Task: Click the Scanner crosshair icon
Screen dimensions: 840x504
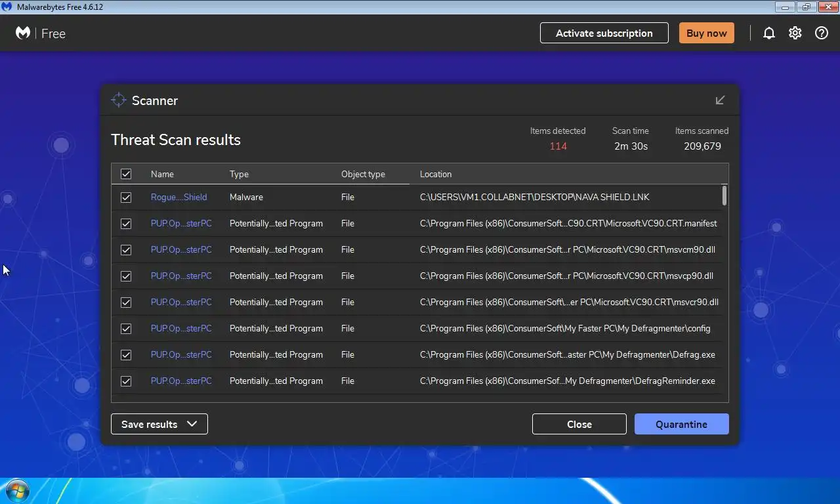Action: pyautogui.click(x=118, y=100)
